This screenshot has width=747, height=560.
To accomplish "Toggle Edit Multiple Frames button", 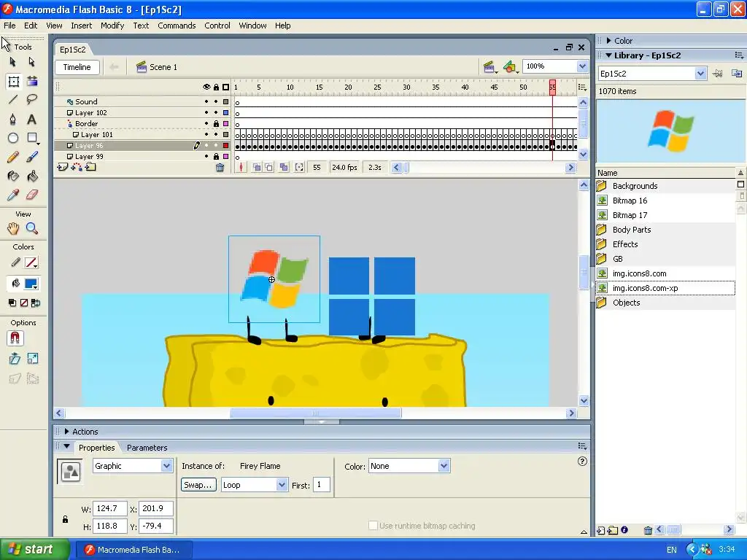I will [x=284, y=167].
